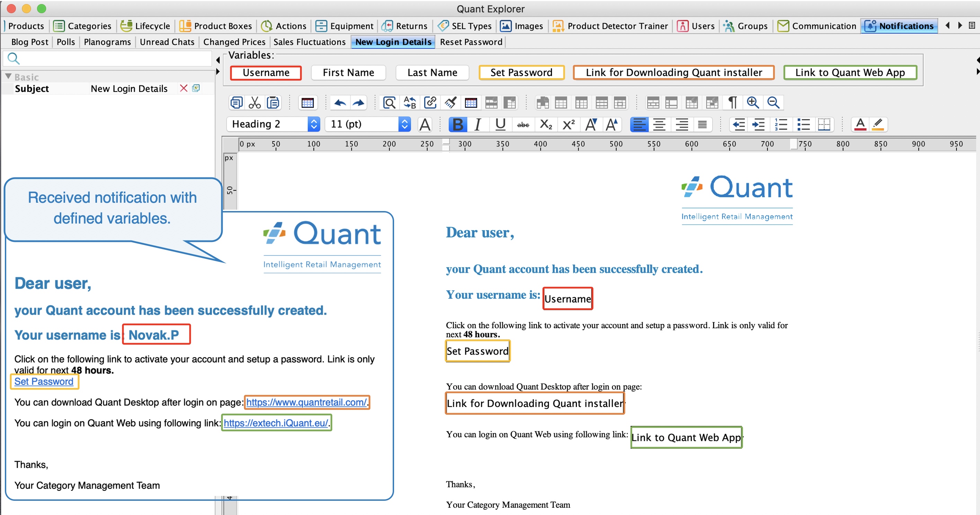Open the highlight color picker (yellow marker)

[x=878, y=124]
